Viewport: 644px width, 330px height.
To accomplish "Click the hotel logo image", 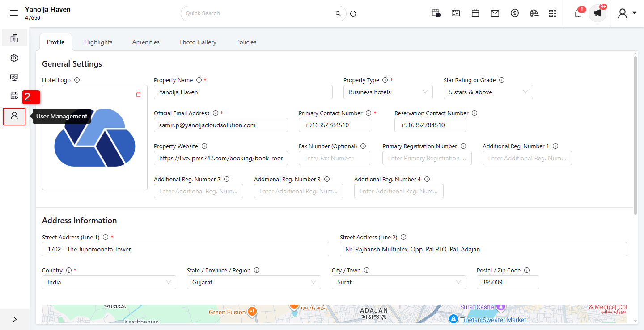I will click(x=95, y=138).
